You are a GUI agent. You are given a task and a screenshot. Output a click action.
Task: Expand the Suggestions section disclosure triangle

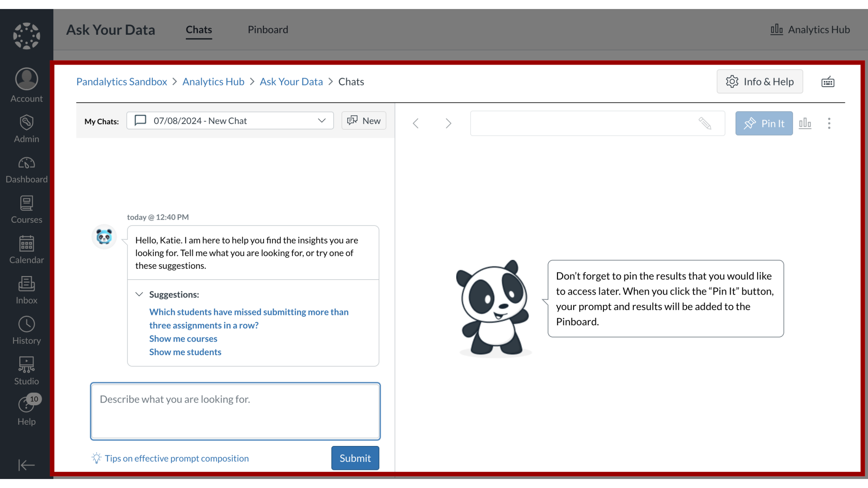tap(139, 294)
